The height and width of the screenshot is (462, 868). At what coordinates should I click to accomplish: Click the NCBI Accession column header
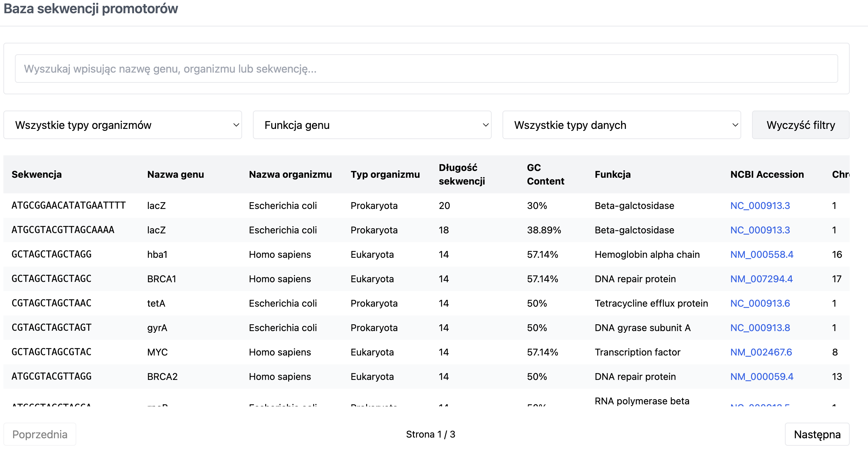tap(767, 174)
